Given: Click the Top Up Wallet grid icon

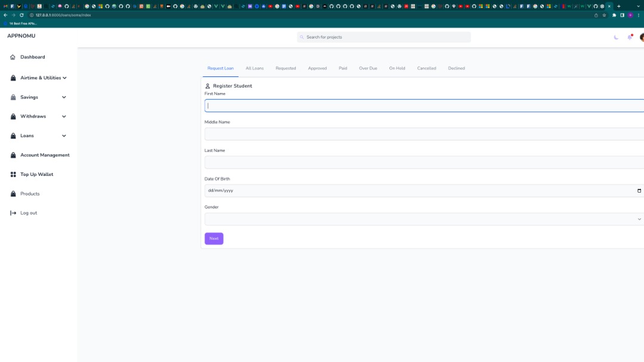Looking at the screenshot, I should (13, 174).
